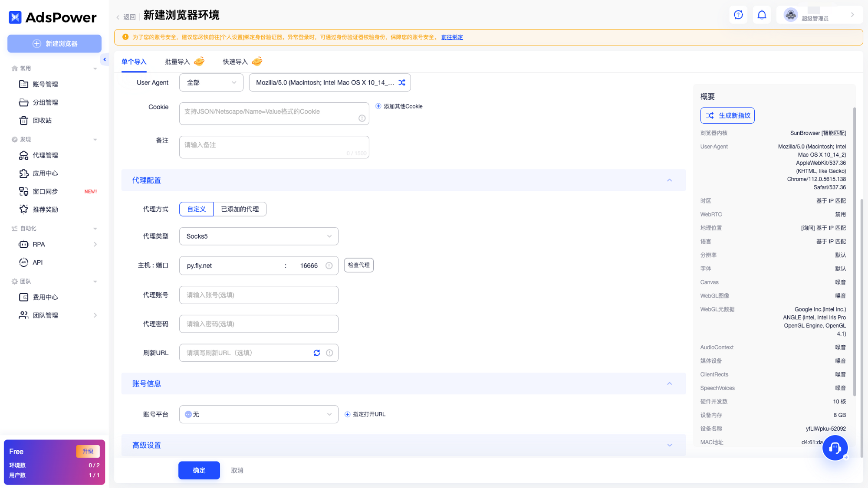Screen dimensions: 868x488
Task: Click the Cookie input field
Action: point(274,113)
